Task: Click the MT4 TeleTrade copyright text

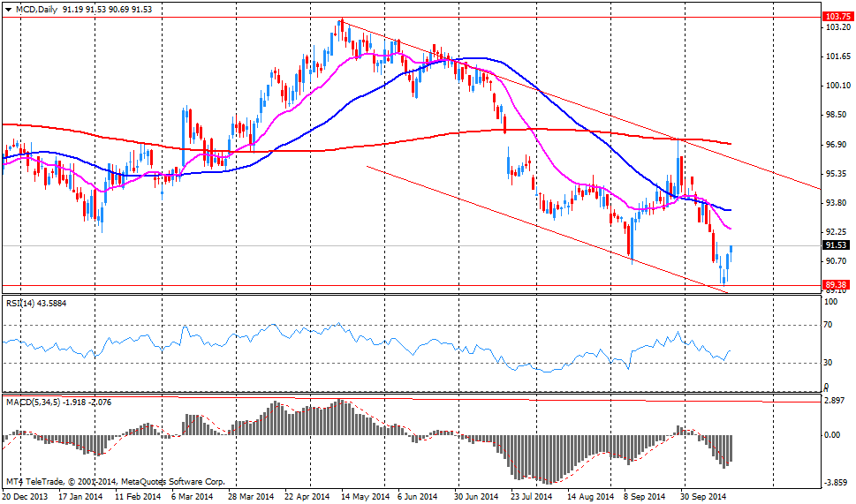Action: click(x=115, y=482)
